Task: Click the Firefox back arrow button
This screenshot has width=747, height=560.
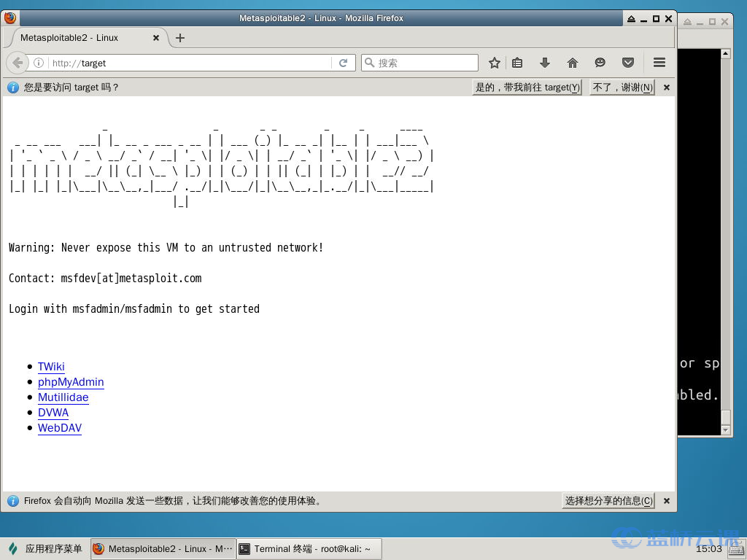Action: point(18,63)
